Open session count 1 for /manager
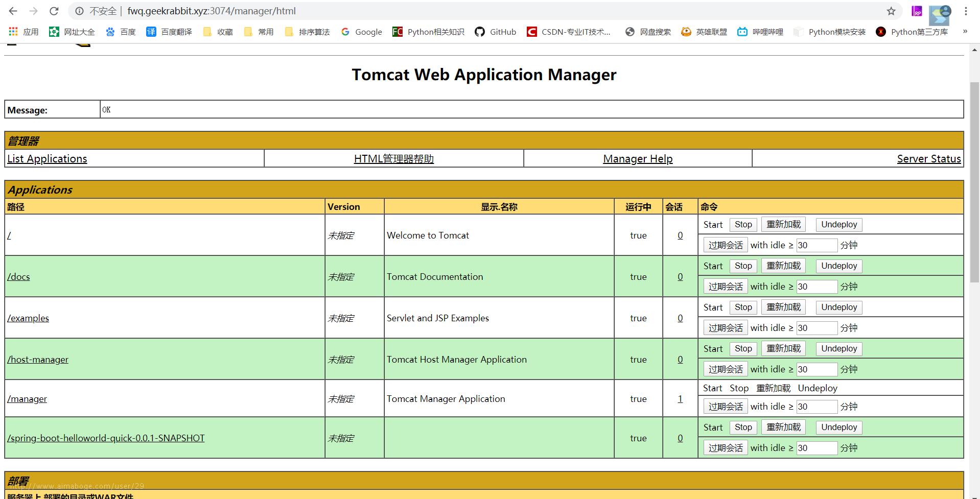Screen dimensions: 980x499 point(680,399)
